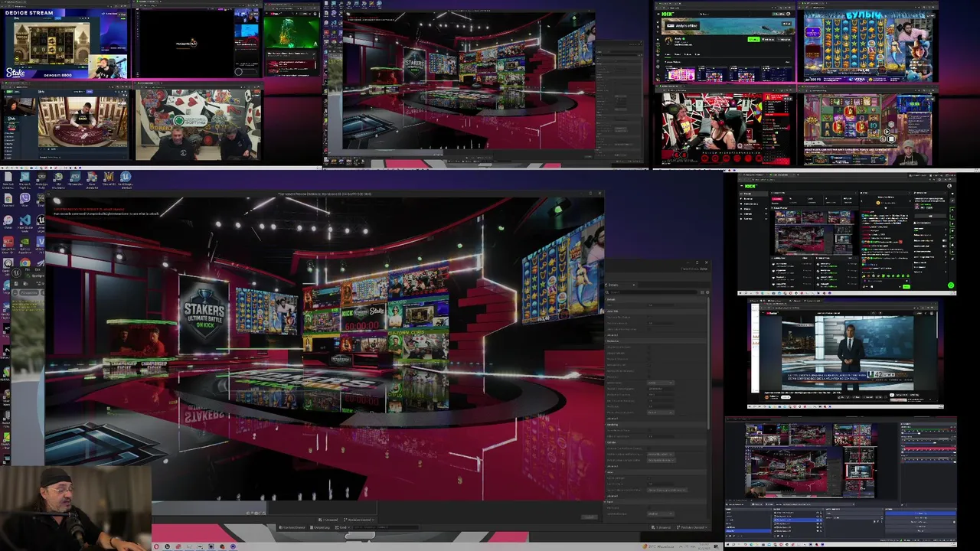The width and height of the screenshot is (980, 551).
Task: Click the green send button in Kick dashboard chat
Action: point(906,287)
